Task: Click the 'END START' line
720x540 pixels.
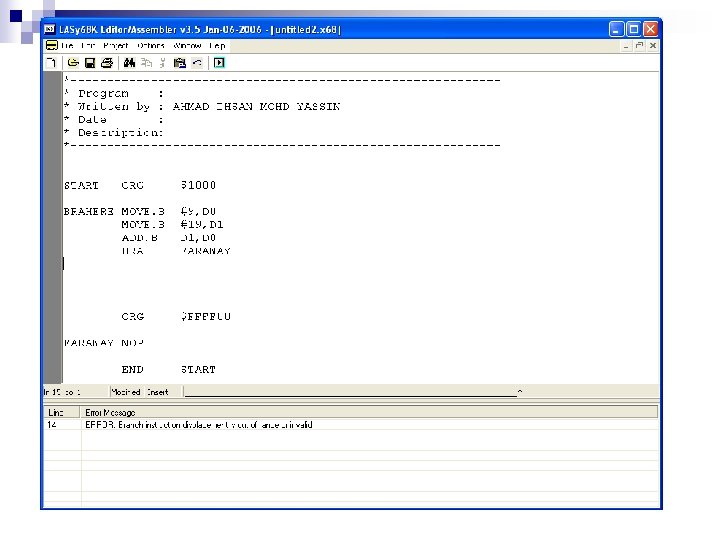Action: pyautogui.click(x=169, y=369)
